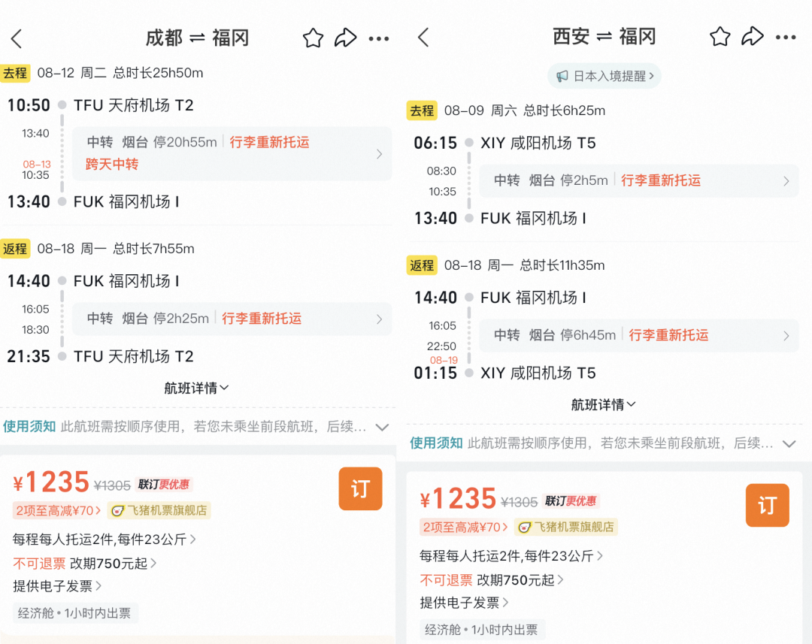The height and width of the screenshot is (644, 812).
Task: Open 飞猪机票旗舰店 on 西安⇌福冈 page
Action: pos(566,528)
